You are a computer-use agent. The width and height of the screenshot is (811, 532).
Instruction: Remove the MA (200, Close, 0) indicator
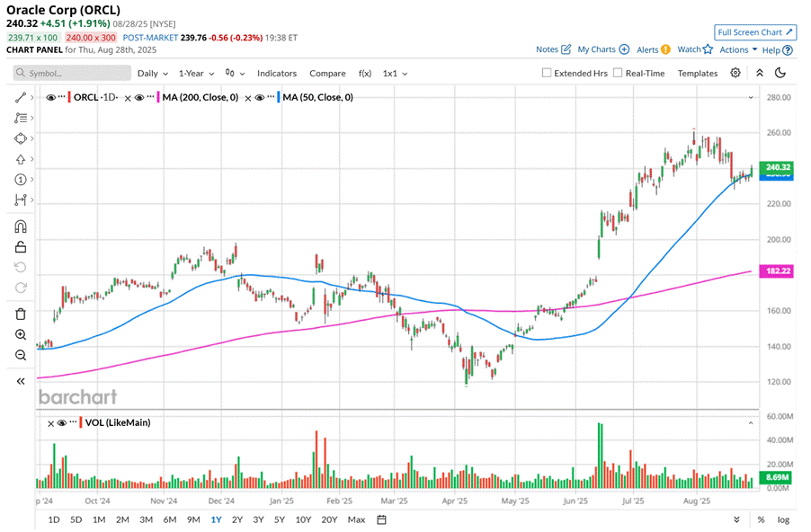[128, 98]
